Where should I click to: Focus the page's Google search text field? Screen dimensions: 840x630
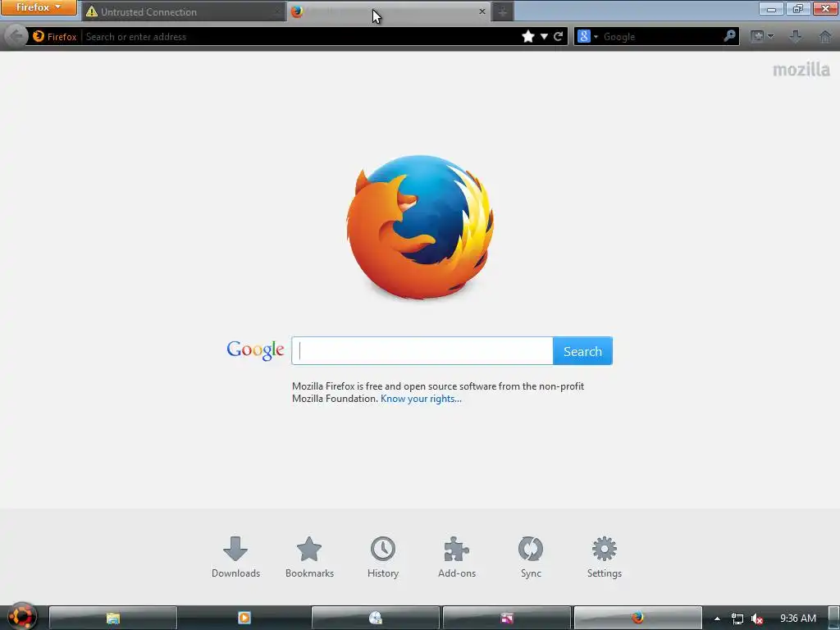422,351
